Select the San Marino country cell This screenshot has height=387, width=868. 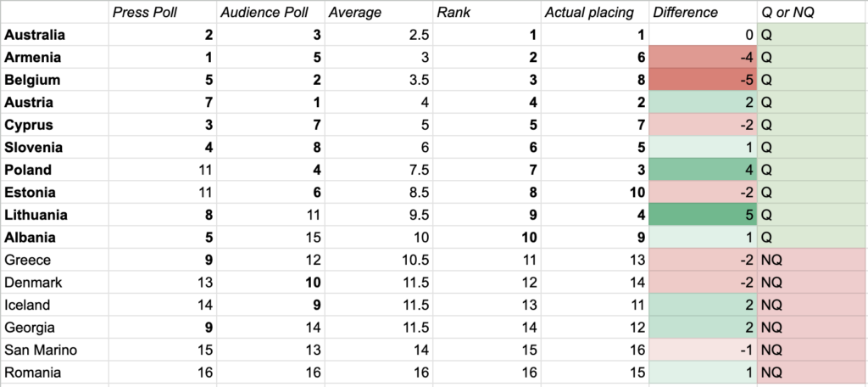[55, 350]
